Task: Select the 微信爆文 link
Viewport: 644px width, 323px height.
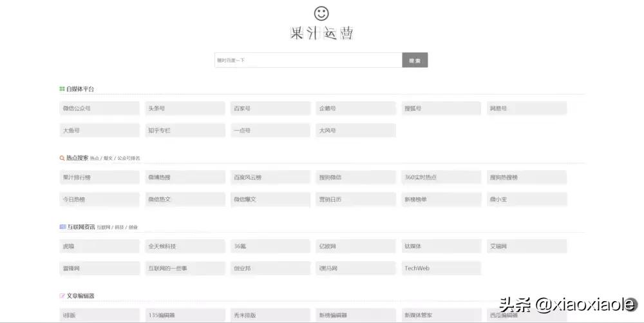Action: pos(270,199)
